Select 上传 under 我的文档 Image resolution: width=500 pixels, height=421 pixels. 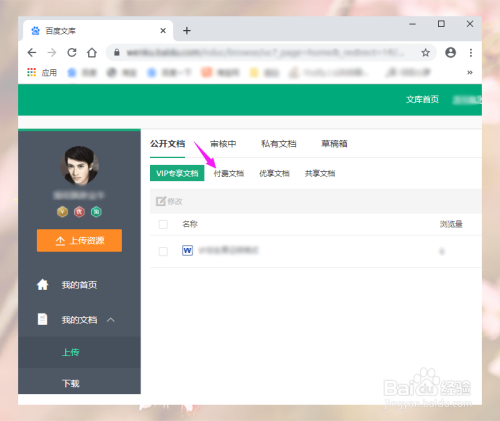coord(71,352)
